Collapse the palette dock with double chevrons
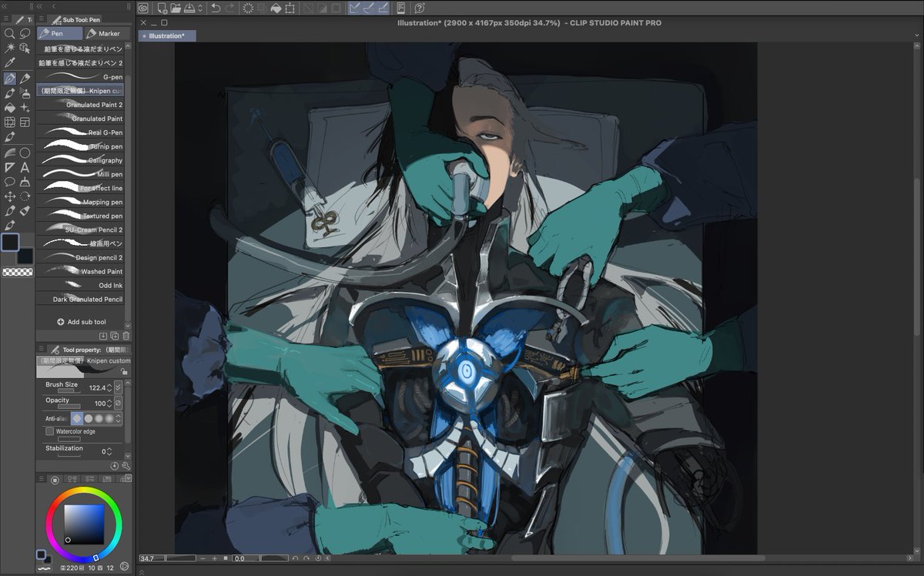The height and width of the screenshot is (576, 924). point(41,6)
